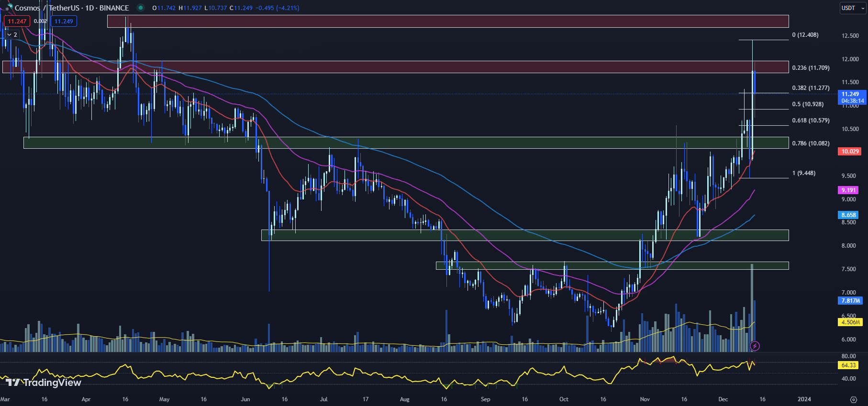Click the 2024 marker on the time axis

804,399
